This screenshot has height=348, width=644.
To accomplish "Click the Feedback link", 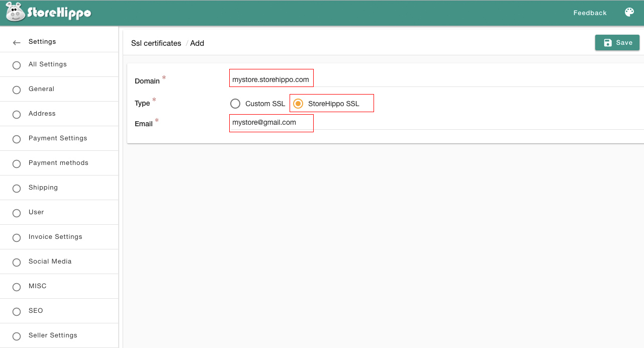I will click(x=590, y=13).
